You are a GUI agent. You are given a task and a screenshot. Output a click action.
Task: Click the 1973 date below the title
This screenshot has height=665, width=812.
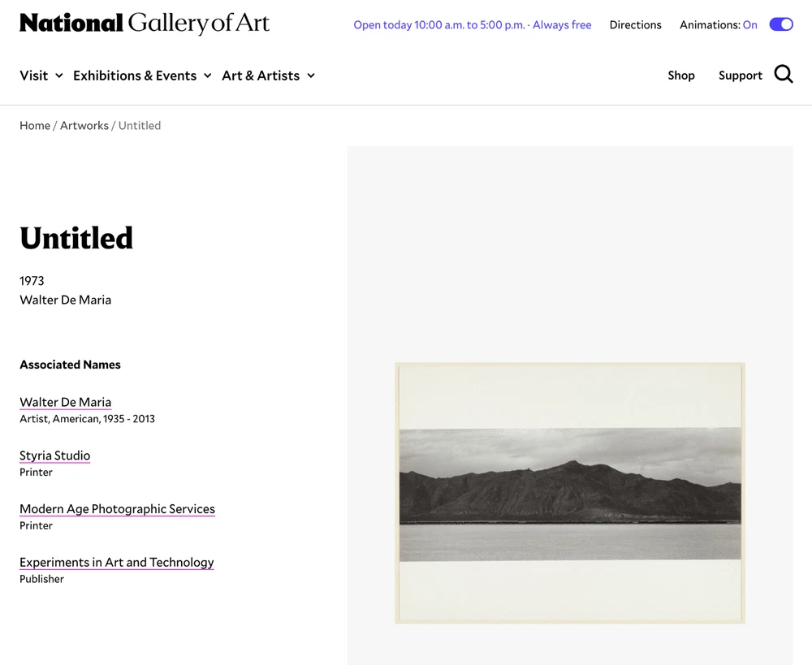(32, 280)
